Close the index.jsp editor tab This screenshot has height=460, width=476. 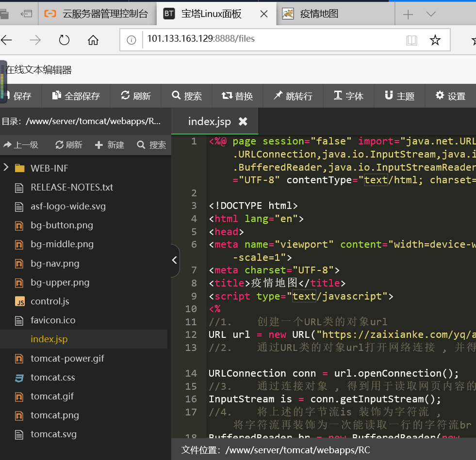(243, 122)
